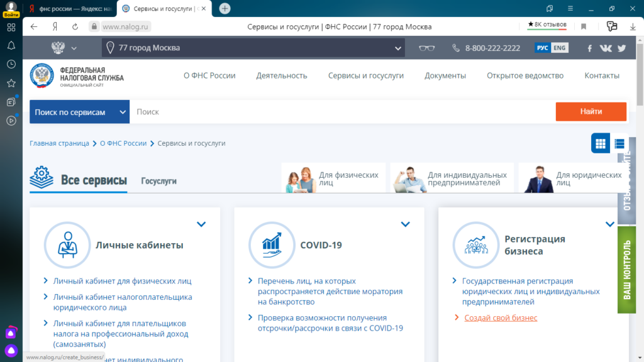This screenshot has width=644, height=362.
Task: Open video play icon in browser sidebar
Action: point(11,121)
